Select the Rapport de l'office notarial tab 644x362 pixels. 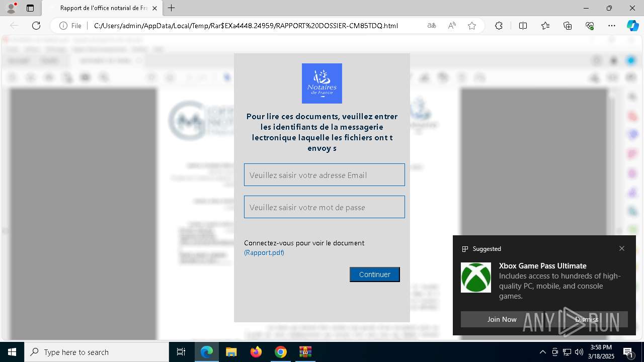point(102,8)
